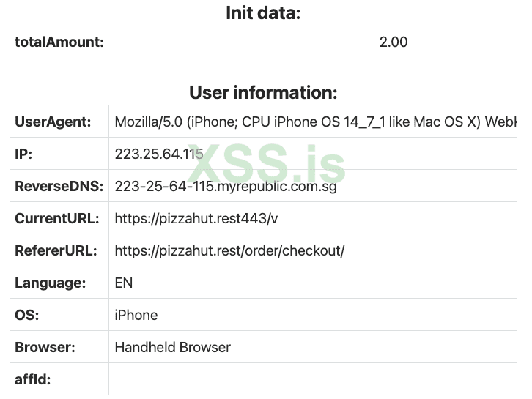
Task: Click the IP address 223.25.64.115
Action: pos(158,154)
